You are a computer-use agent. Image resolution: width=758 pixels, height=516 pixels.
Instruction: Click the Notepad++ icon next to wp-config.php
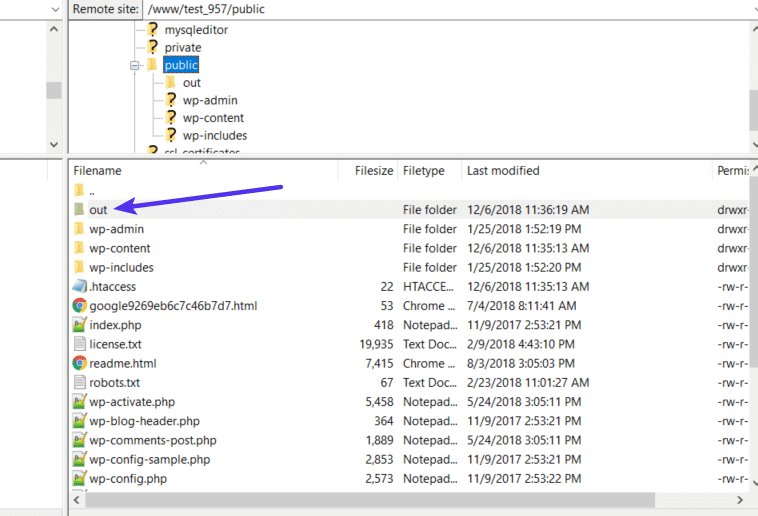79,479
